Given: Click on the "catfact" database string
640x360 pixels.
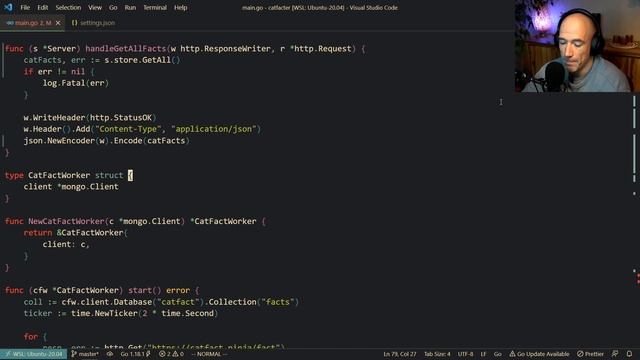Looking at the screenshot, I should pyautogui.click(x=178, y=302).
